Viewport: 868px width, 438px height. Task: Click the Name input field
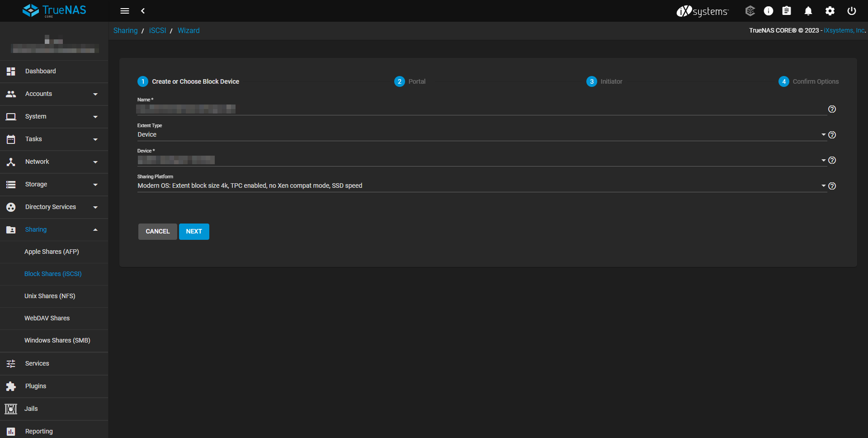coord(479,109)
